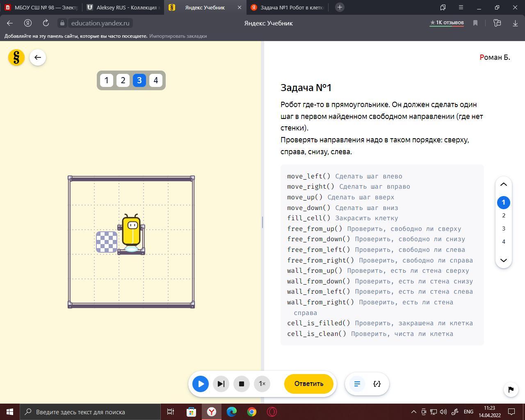Viewport: 525px width, 420px height.
Task: Switch to the text description view
Action: tap(357, 384)
